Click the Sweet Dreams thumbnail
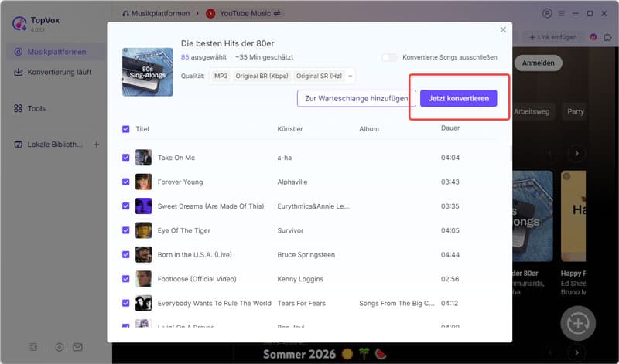Image resolution: width=619 pixels, height=364 pixels. [143, 206]
